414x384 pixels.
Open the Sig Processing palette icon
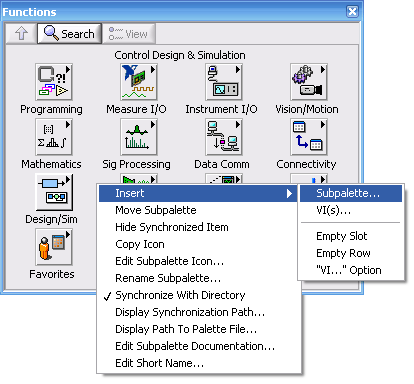(139, 137)
